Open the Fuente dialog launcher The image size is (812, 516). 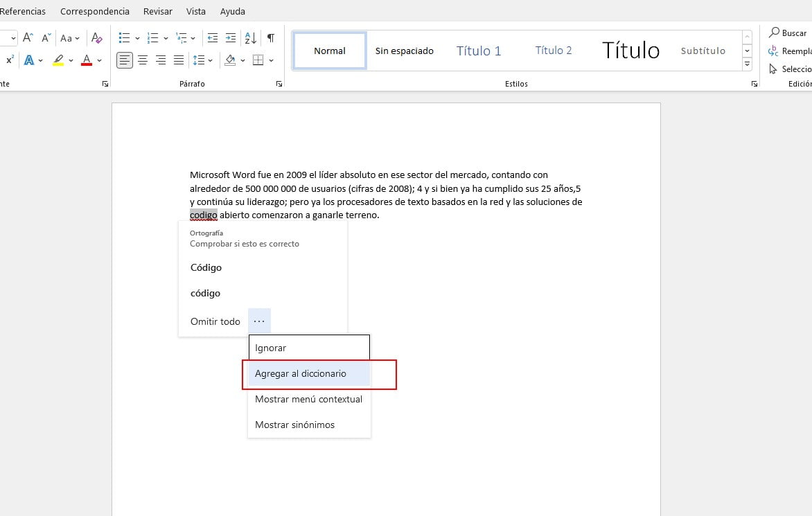(105, 84)
